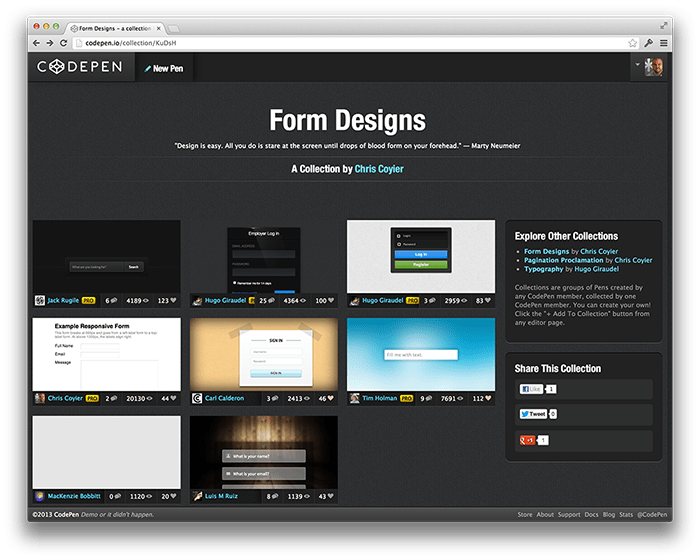The height and width of the screenshot is (560, 700).
Task: Click the Facebook Like button
Action: pyautogui.click(x=531, y=389)
